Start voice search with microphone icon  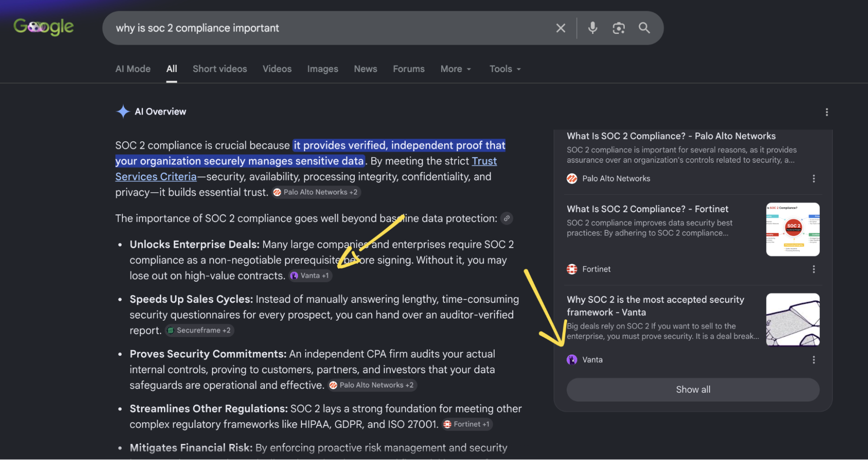point(592,28)
